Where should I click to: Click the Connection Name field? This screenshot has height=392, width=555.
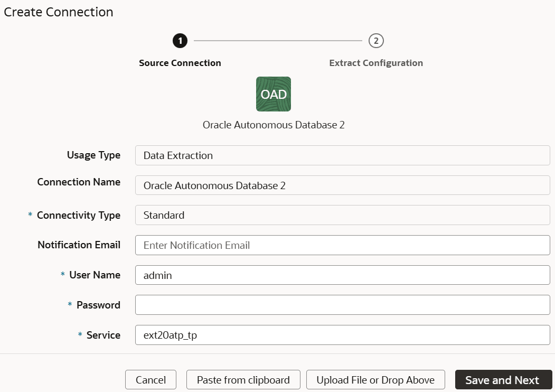click(x=342, y=185)
